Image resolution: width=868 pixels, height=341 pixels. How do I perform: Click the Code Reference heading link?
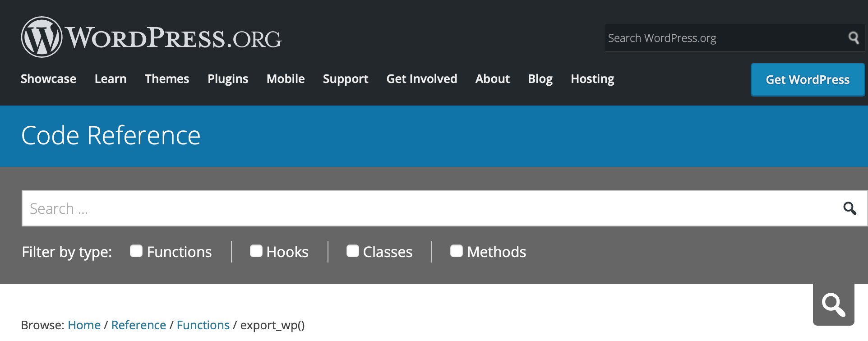pos(111,135)
